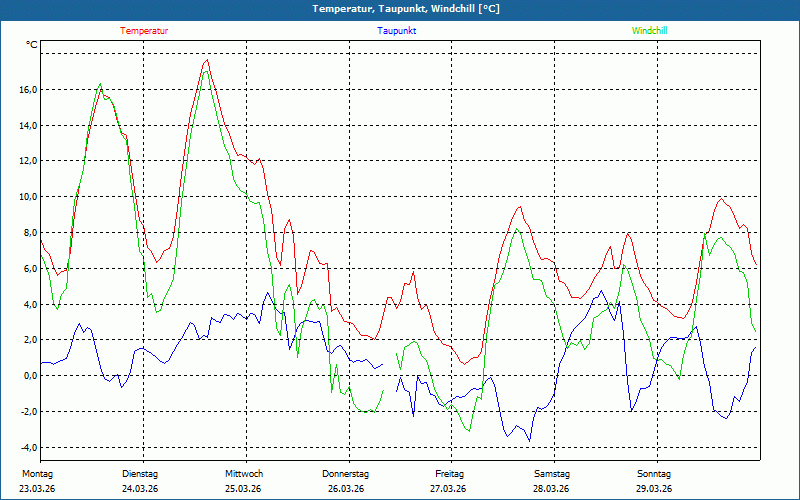Click the 8,0 y-axis value
Image resolution: width=800 pixels, height=500 pixels.
click(x=29, y=233)
